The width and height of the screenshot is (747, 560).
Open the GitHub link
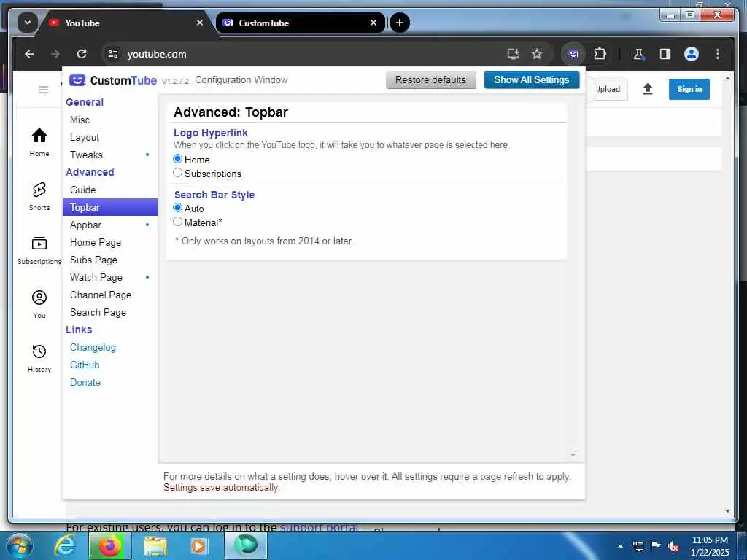(85, 365)
